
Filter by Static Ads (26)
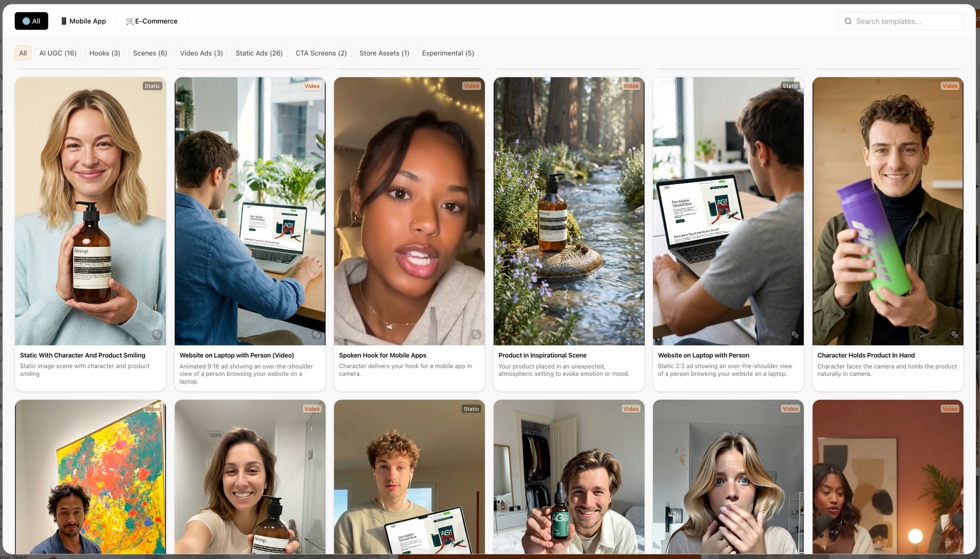(x=259, y=53)
